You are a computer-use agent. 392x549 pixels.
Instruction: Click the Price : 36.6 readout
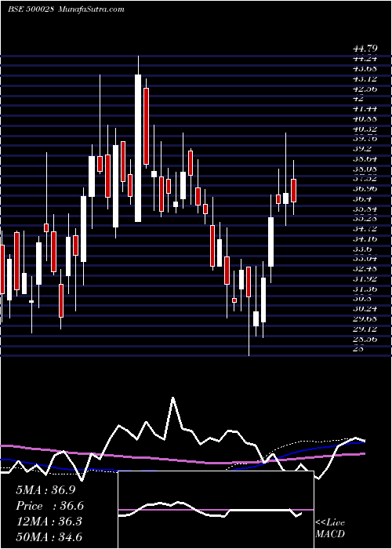click(49, 506)
